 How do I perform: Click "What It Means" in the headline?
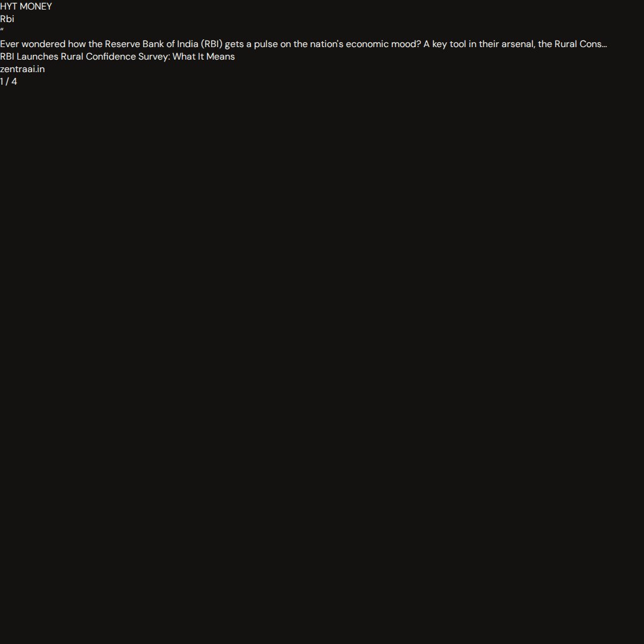(204, 57)
